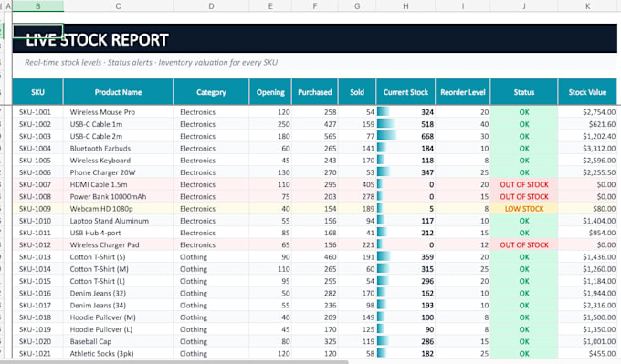Select column K header

tap(587, 6)
